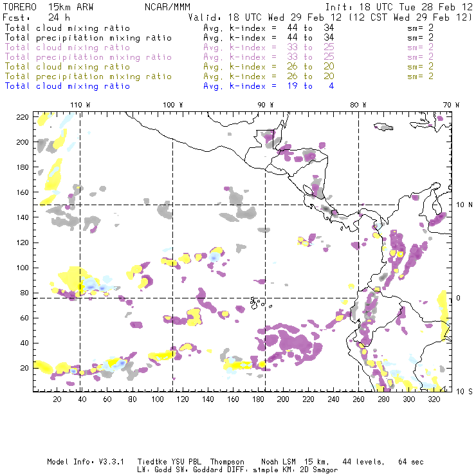Click "Model Info: V3.3.1" footer text
The image size is (476, 476).
(86, 462)
